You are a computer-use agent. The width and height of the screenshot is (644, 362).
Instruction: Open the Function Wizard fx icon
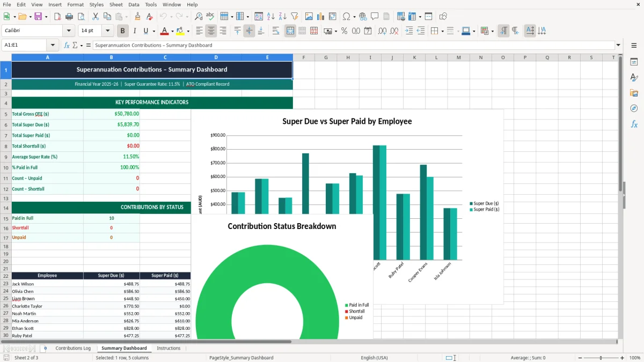pyautogui.click(x=67, y=46)
